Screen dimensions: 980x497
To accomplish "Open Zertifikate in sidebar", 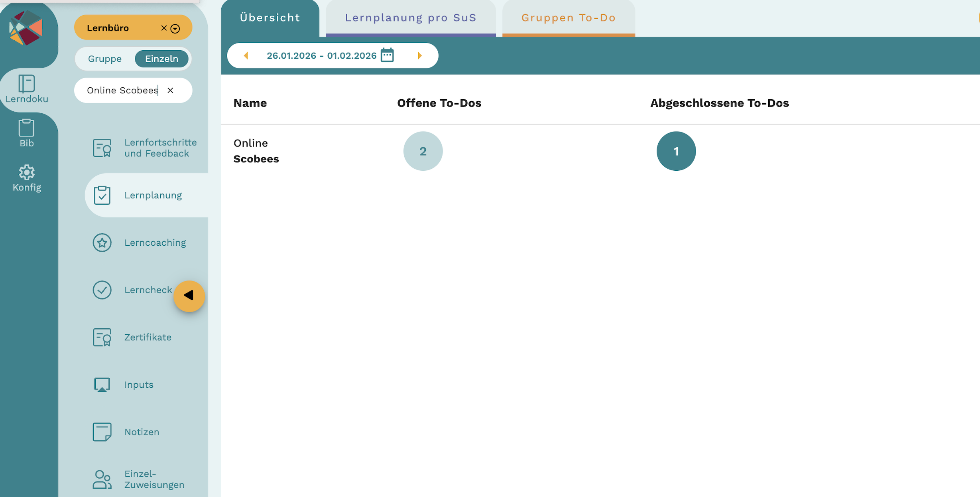I will [x=148, y=337].
